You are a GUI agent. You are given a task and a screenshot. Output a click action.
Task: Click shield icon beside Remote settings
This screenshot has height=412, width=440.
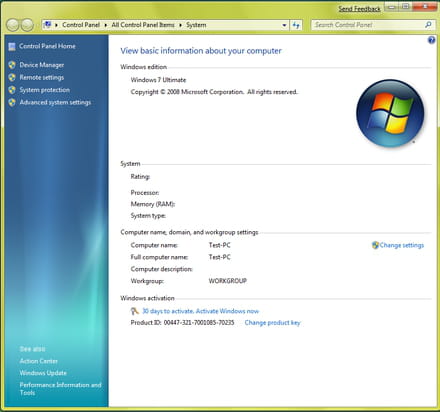pyautogui.click(x=12, y=77)
